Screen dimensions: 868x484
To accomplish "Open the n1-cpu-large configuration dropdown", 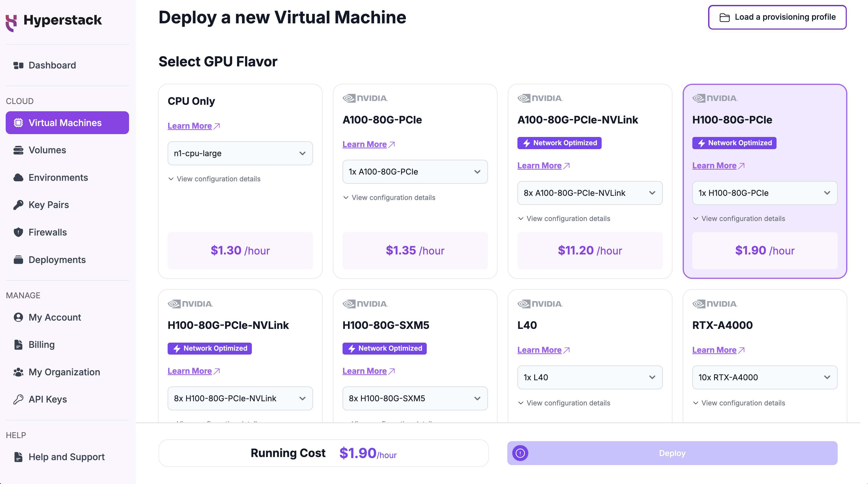I will (x=240, y=153).
